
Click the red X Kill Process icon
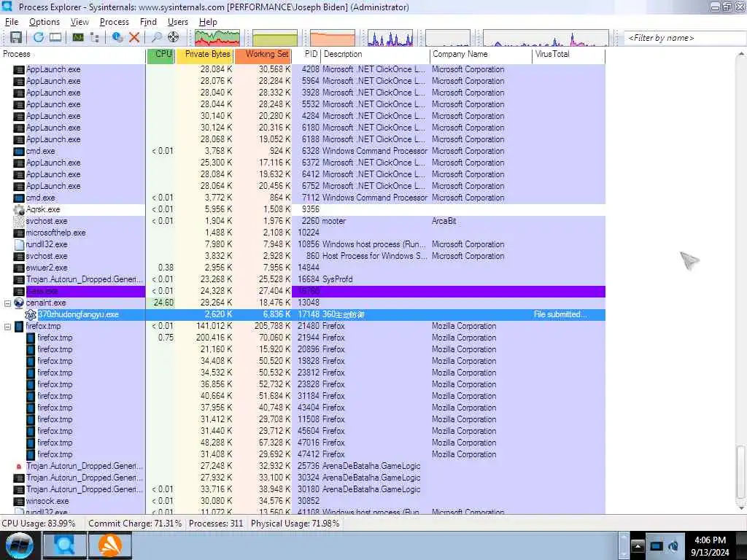coord(134,38)
